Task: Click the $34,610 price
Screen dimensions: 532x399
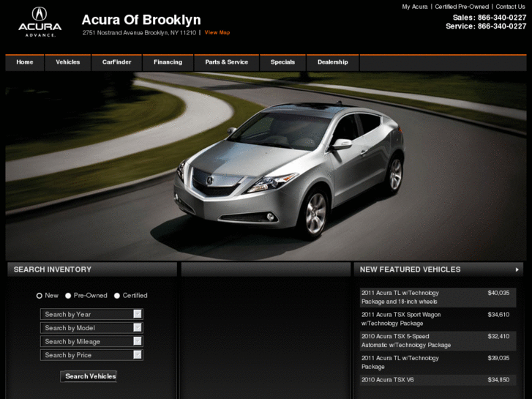Action: (498, 315)
